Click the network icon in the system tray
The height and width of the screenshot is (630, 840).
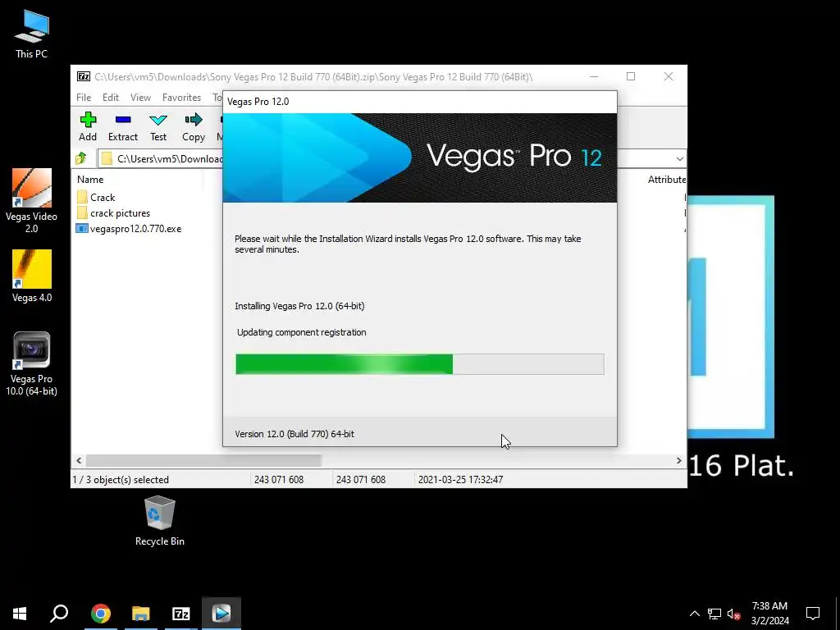714,614
